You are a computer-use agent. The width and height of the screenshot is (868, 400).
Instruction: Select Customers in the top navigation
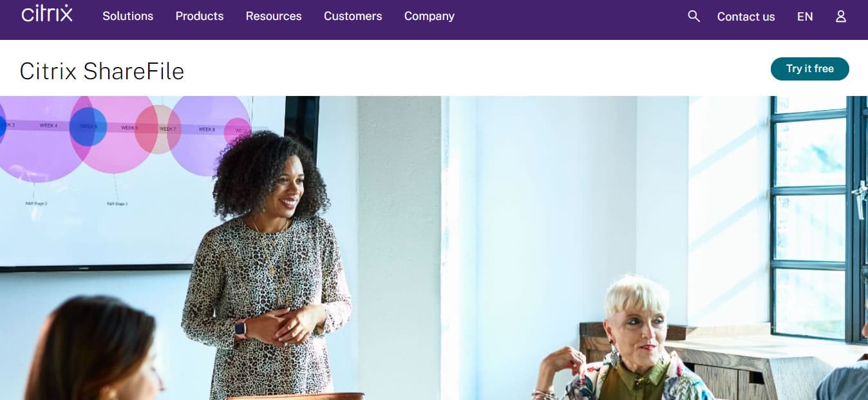click(x=353, y=16)
